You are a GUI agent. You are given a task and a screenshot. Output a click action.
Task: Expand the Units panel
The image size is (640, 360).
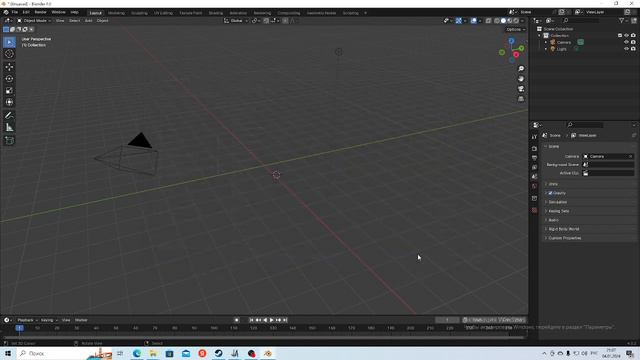pyautogui.click(x=590, y=184)
